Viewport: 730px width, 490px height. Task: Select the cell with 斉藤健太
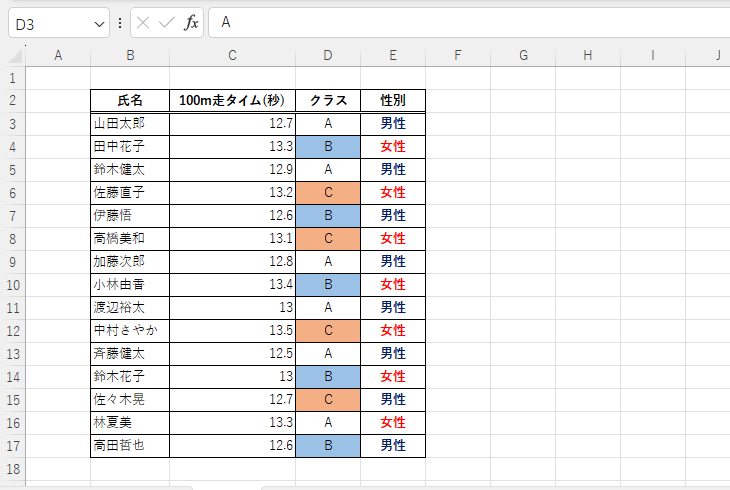(130, 354)
